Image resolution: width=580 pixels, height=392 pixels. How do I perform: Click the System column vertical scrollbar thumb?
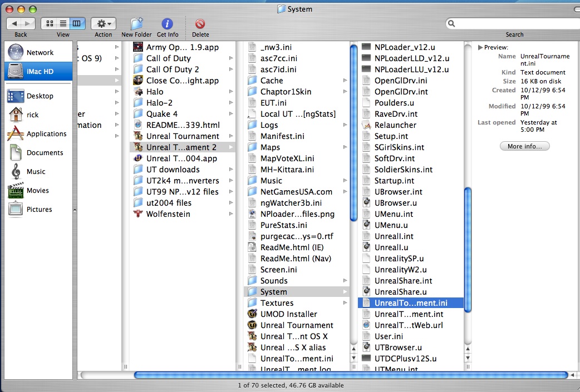click(x=468, y=250)
